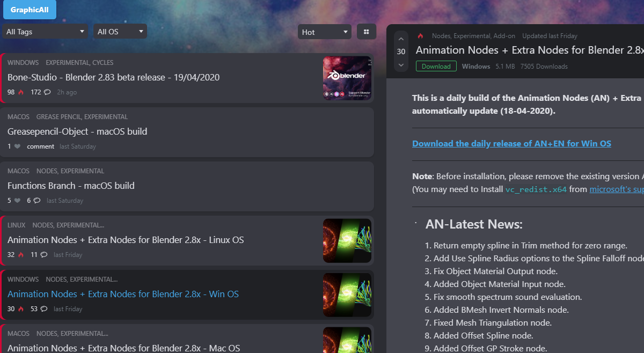Click comment bubble next to 53 on Win OS post
Viewport: 644px width, 353px height.
click(x=43, y=309)
